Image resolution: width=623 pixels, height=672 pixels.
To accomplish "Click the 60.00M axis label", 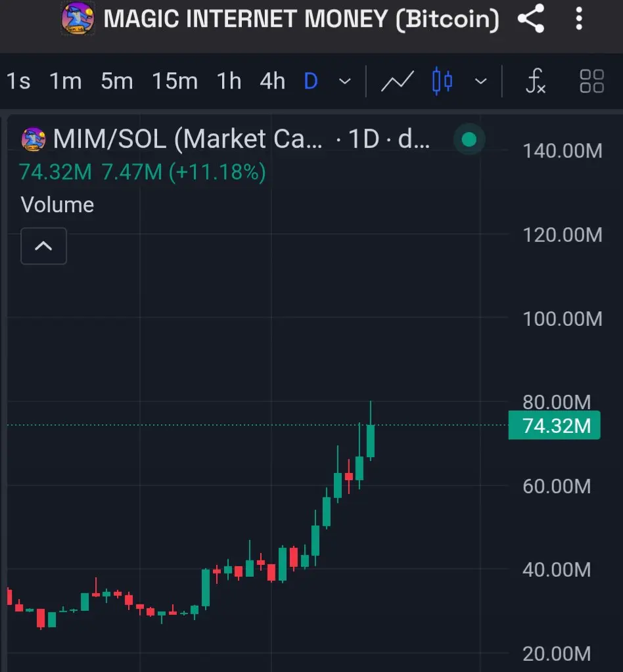I will click(557, 487).
